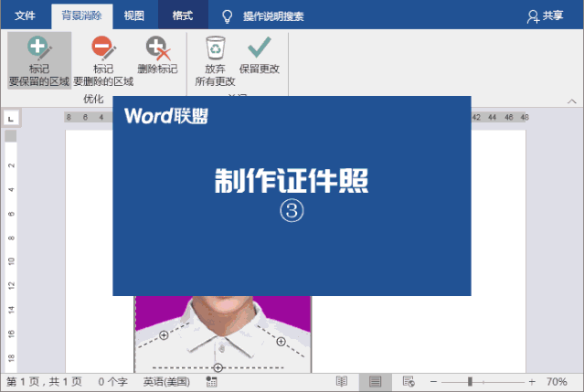Image resolution: width=584 pixels, height=392 pixels.
Task: Click the lightbulb Tell Me icon
Action: coord(228,16)
